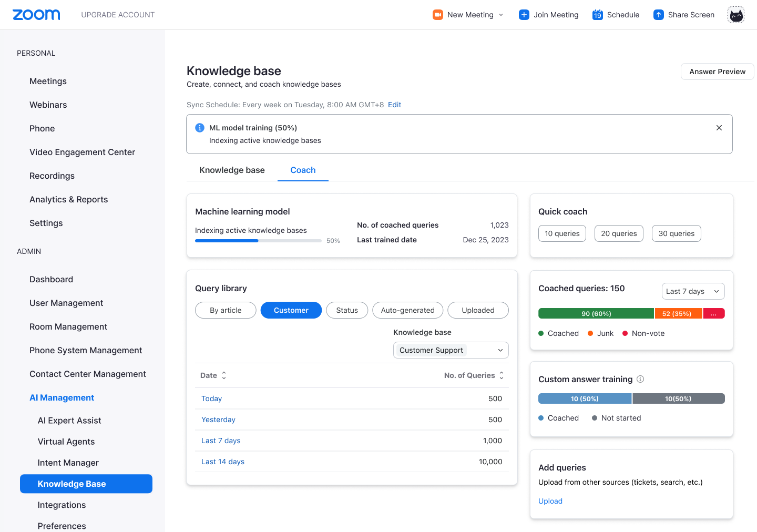
Task: Click the Answer Preview button
Action: [x=718, y=71]
